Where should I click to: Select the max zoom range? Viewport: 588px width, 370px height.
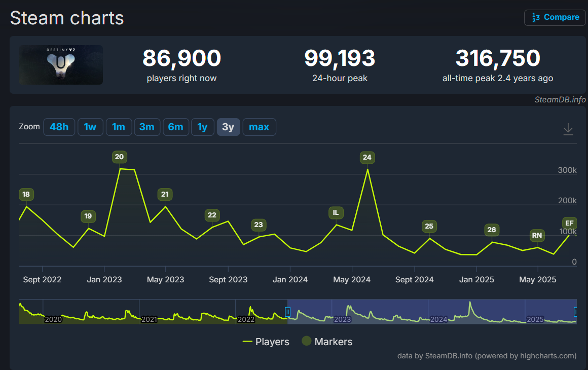coord(259,127)
